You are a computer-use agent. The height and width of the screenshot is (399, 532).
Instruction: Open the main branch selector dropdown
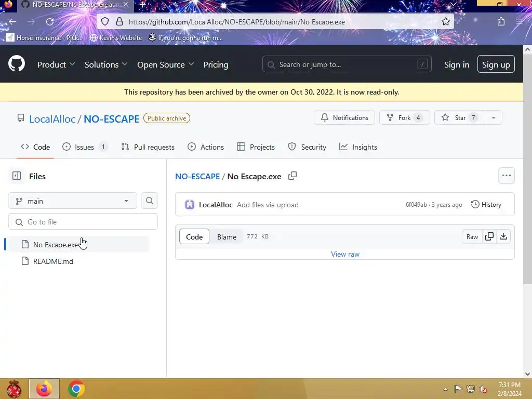point(73,201)
